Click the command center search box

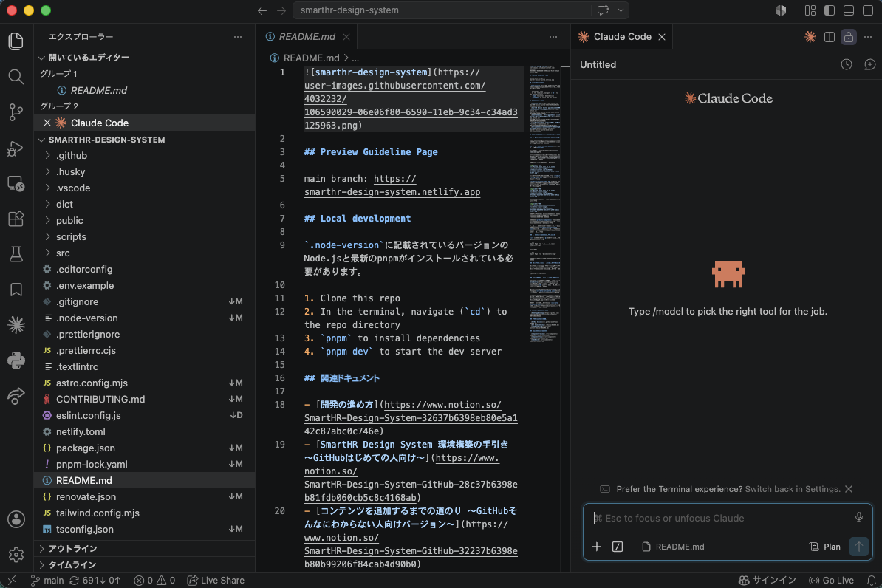(x=442, y=10)
